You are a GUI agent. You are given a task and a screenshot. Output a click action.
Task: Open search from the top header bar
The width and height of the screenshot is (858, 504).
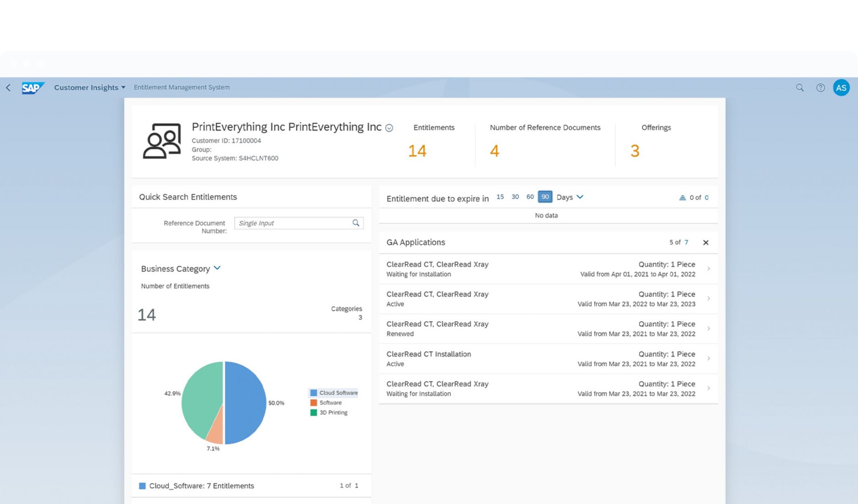800,88
